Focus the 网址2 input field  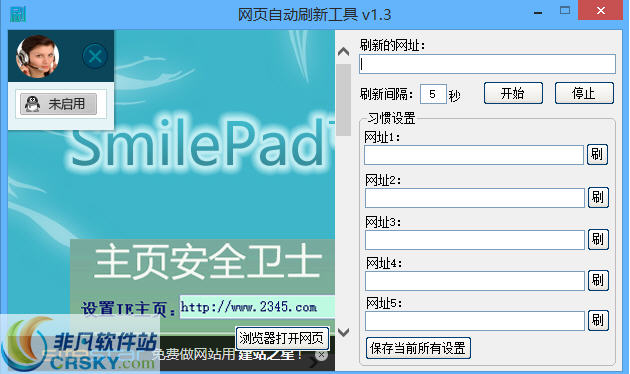coord(475,198)
